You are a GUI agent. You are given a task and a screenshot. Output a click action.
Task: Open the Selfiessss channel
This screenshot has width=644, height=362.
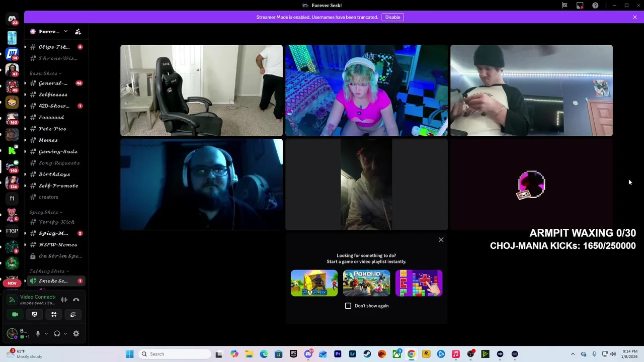55,95
